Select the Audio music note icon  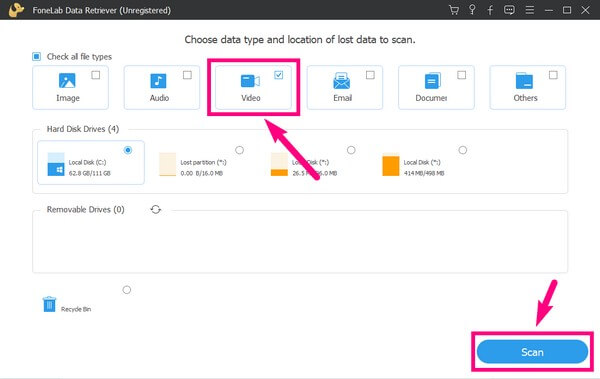[158, 81]
